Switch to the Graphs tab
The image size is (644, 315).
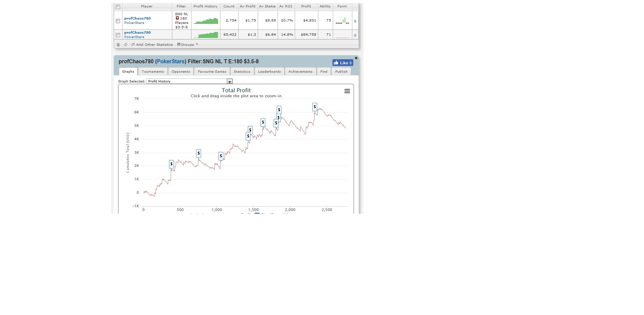pos(128,71)
